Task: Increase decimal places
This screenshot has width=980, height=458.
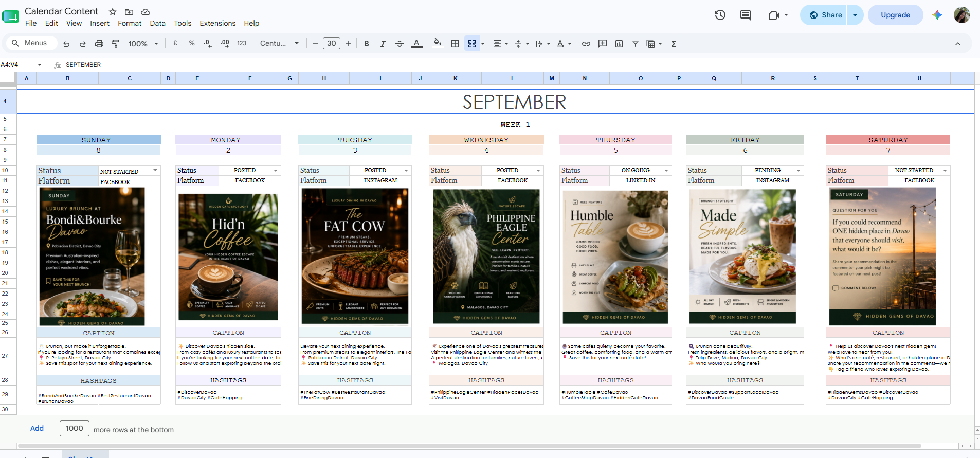Action: [x=225, y=43]
